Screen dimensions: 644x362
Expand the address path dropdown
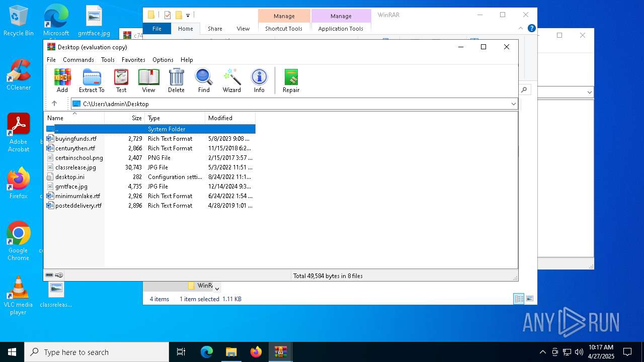tap(513, 104)
